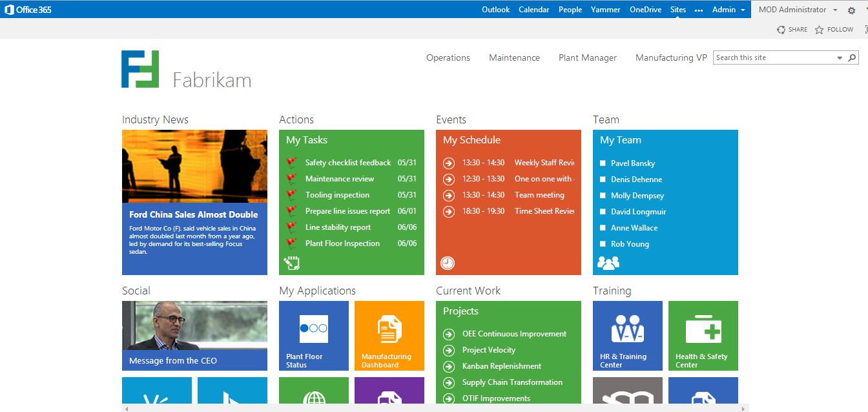Open the One on one event
Screen dimensions: 868x412
click(544, 179)
